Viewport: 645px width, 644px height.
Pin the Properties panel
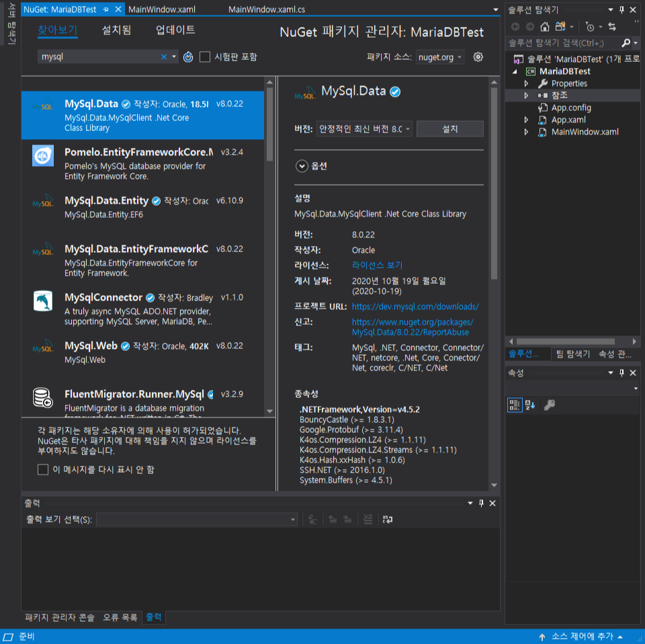[x=621, y=372]
